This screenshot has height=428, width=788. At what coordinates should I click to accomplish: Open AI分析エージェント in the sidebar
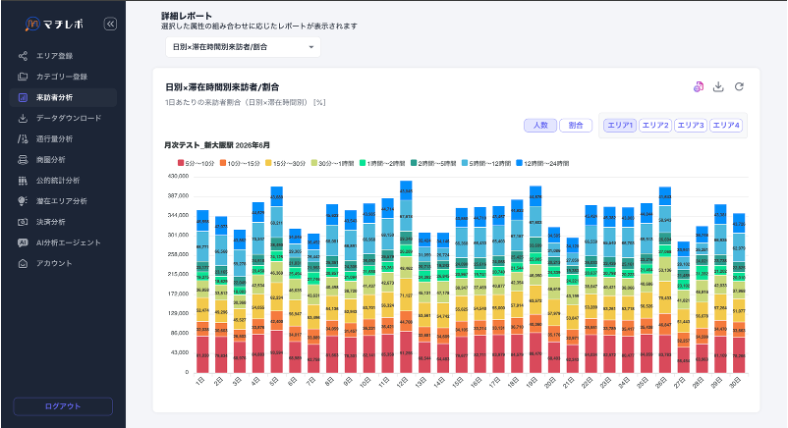pos(63,243)
